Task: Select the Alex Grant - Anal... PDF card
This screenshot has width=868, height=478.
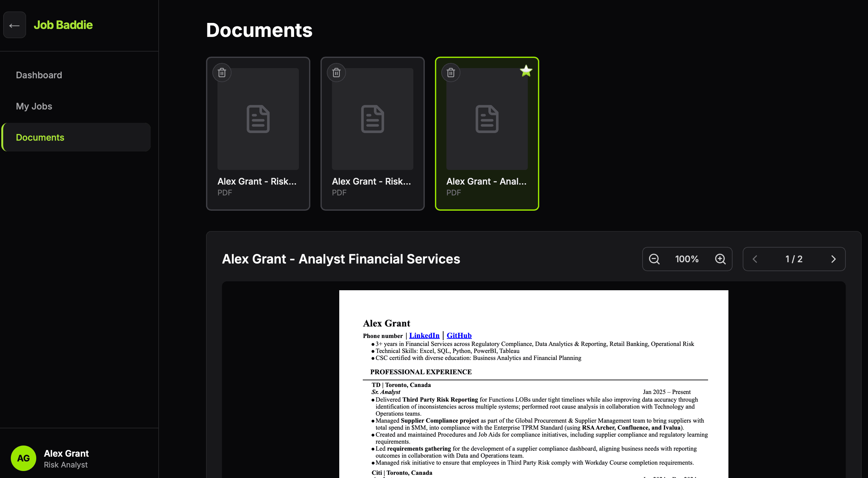Action: point(487,134)
